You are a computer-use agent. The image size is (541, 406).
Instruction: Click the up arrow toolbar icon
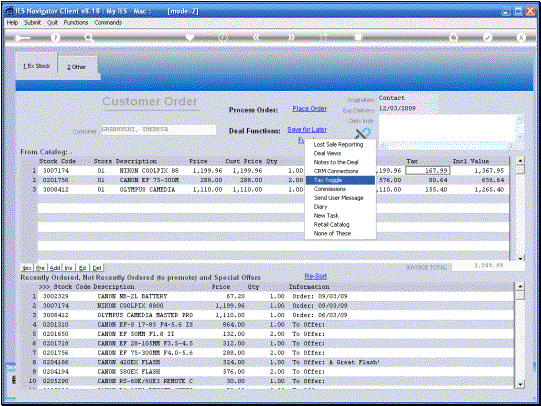tap(324, 37)
